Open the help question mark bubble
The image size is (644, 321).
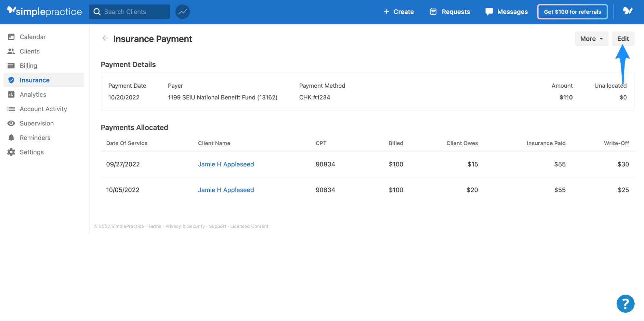625,303
